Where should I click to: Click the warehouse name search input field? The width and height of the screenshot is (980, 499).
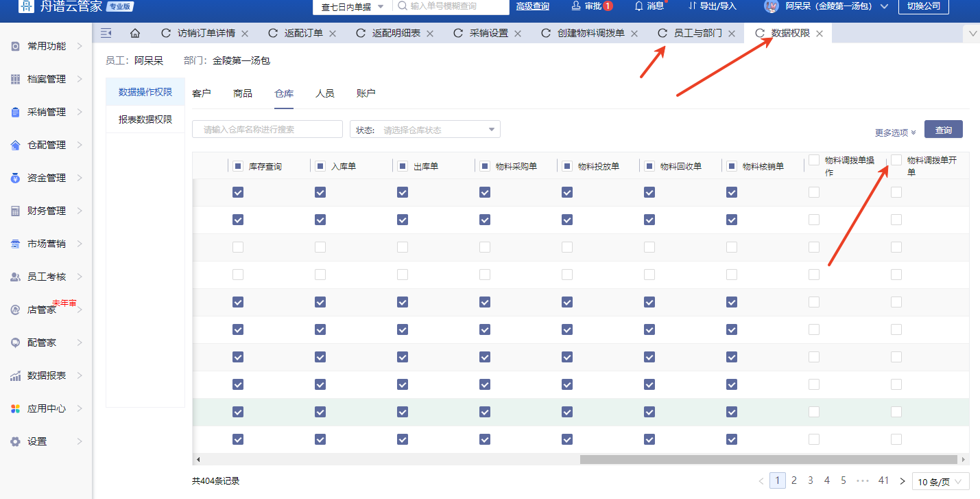pyautogui.click(x=267, y=130)
